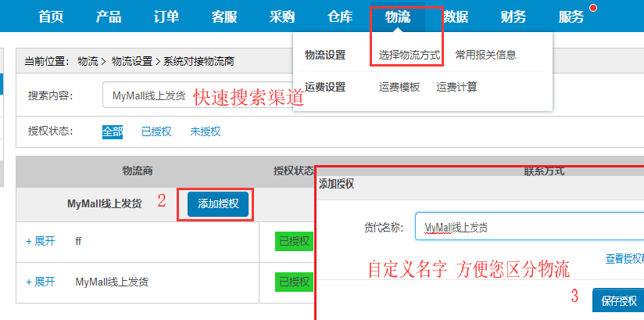Select the 物流 menu tab
This screenshot has height=320, width=644.
tap(398, 17)
